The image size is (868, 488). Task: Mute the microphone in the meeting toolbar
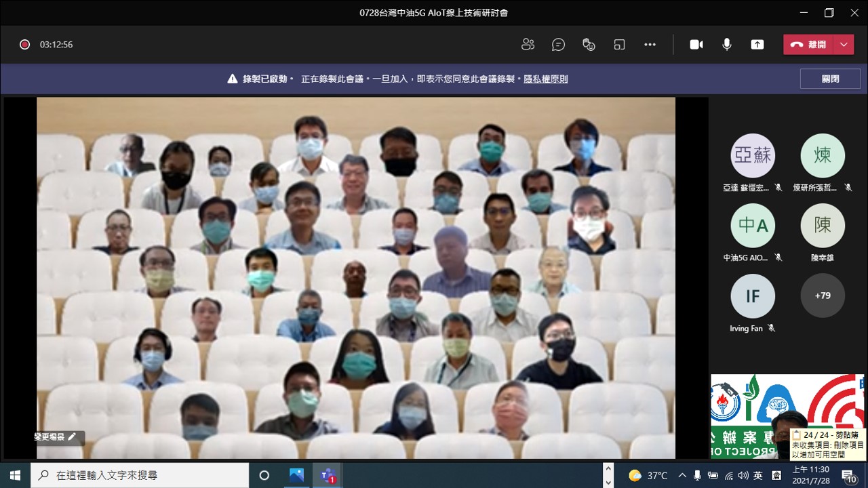pyautogui.click(x=726, y=45)
